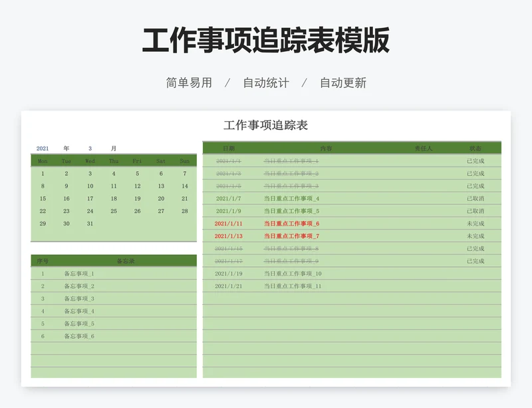Select the date cell 2021/1/21
The width and height of the screenshot is (532, 408).
tap(228, 286)
